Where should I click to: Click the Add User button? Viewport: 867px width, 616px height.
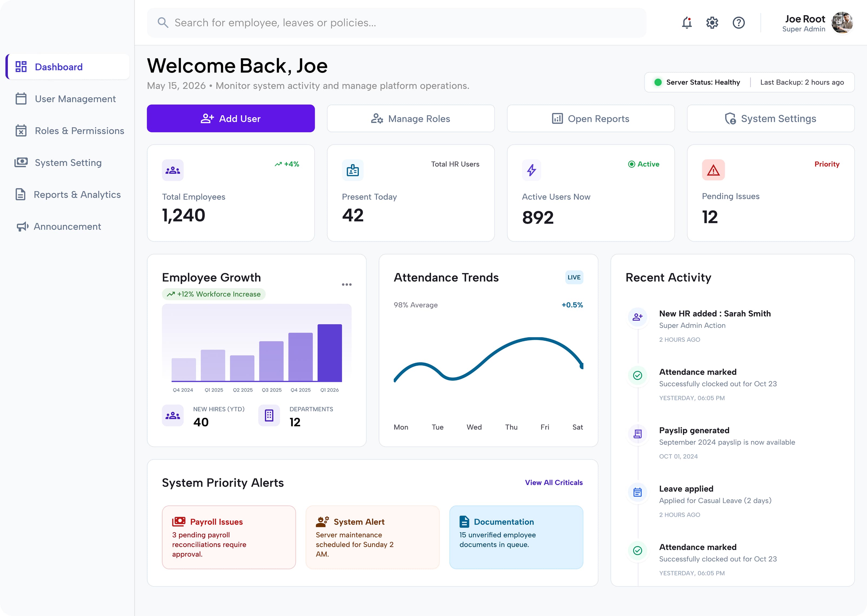coord(231,118)
